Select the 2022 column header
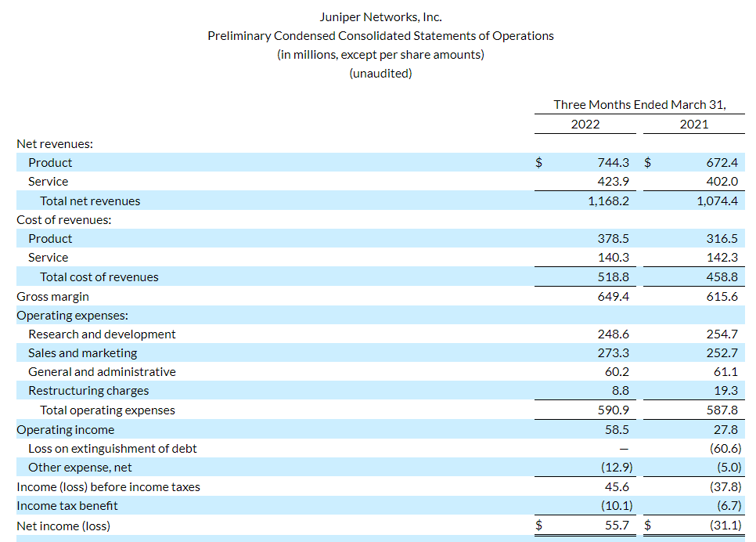The image size is (756, 542). pos(585,124)
